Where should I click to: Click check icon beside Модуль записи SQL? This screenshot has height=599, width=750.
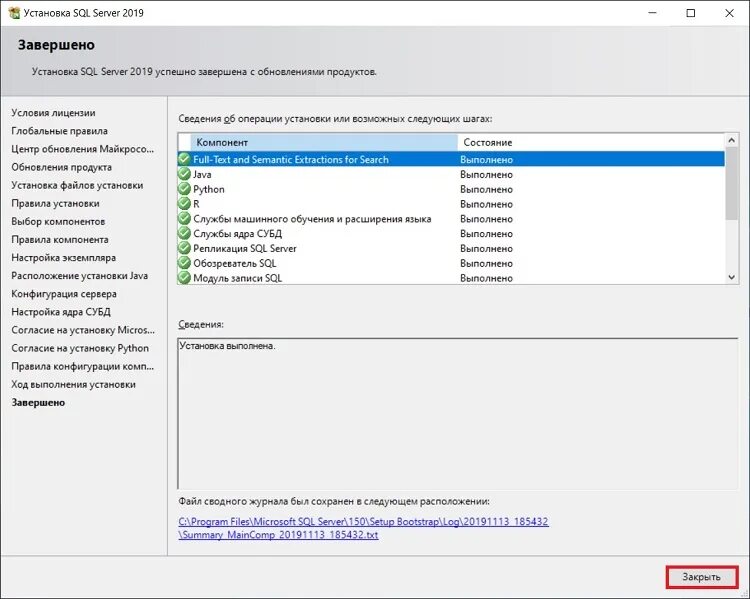coord(184,277)
